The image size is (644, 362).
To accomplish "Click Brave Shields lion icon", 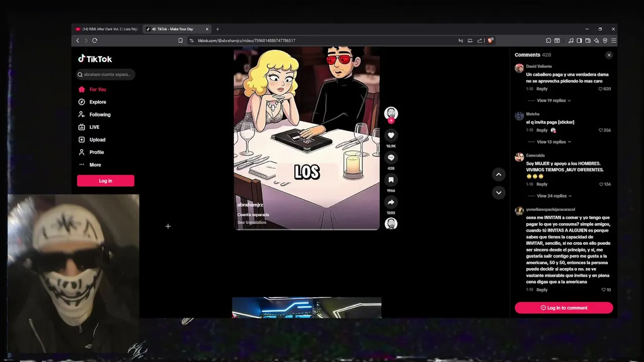I will coord(491,41).
